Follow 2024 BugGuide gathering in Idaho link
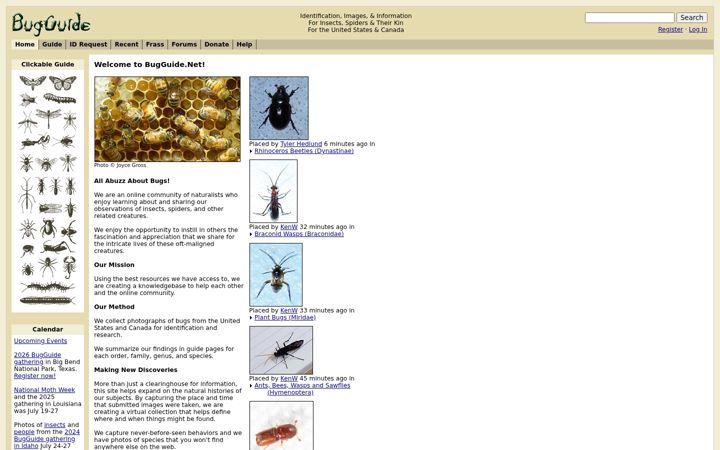The image size is (720, 450). coord(46,439)
